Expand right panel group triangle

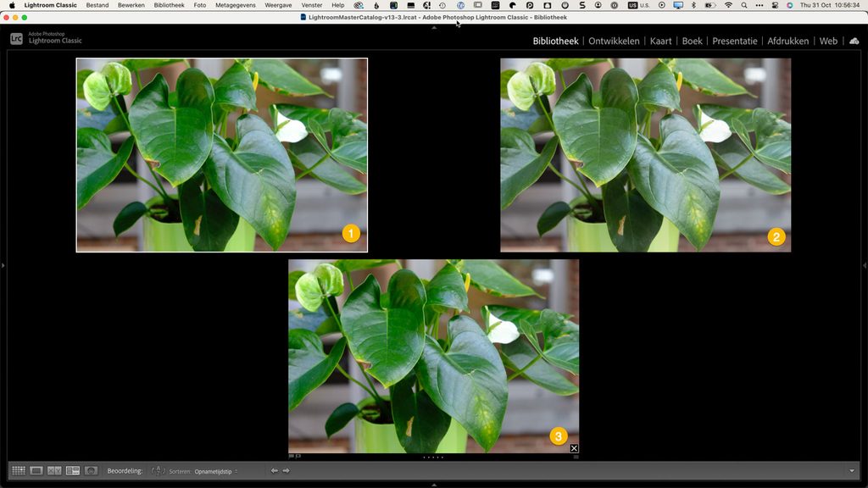[x=865, y=265]
